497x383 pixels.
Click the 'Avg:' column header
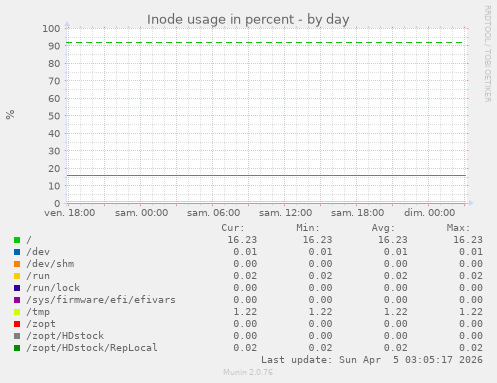[383, 228]
